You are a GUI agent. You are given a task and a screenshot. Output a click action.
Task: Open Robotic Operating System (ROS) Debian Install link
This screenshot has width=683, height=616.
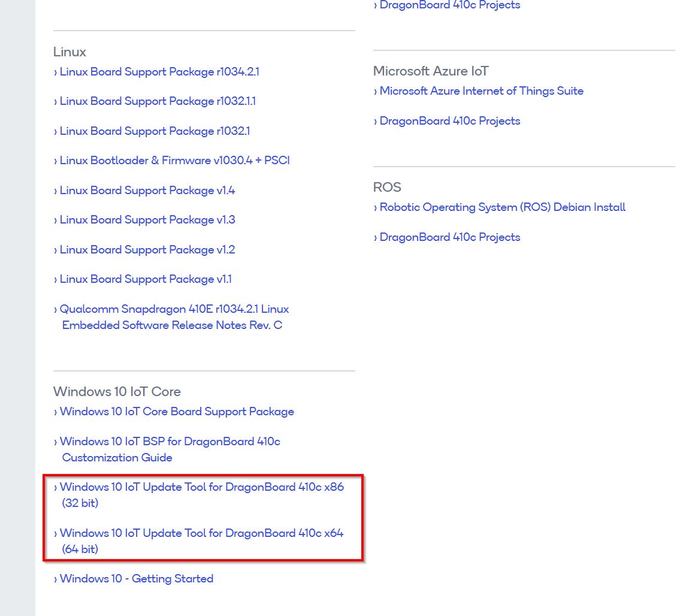pos(502,207)
